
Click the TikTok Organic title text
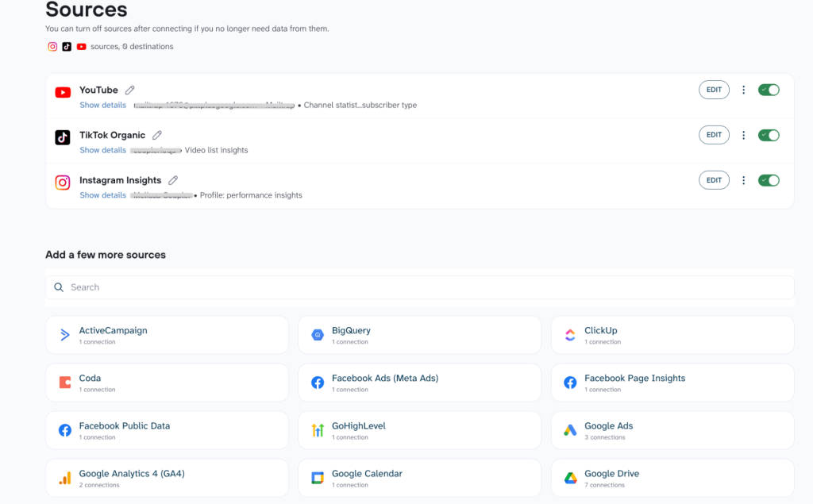[x=112, y=136]
